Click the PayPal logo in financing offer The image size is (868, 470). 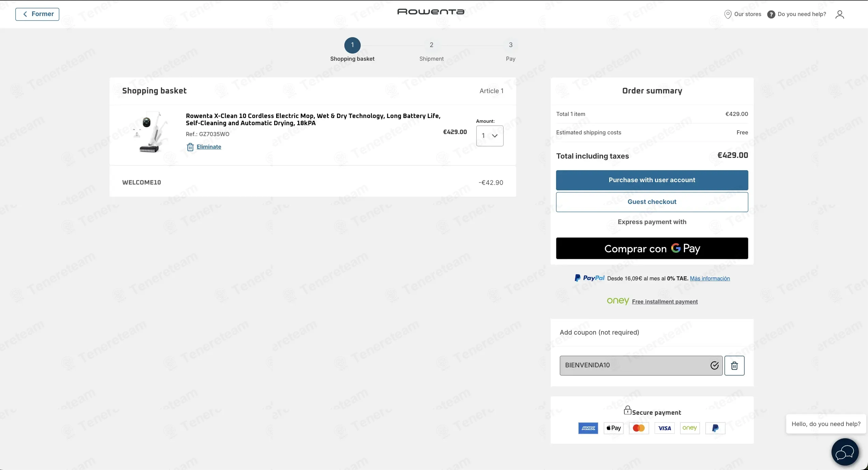[589, 278]
